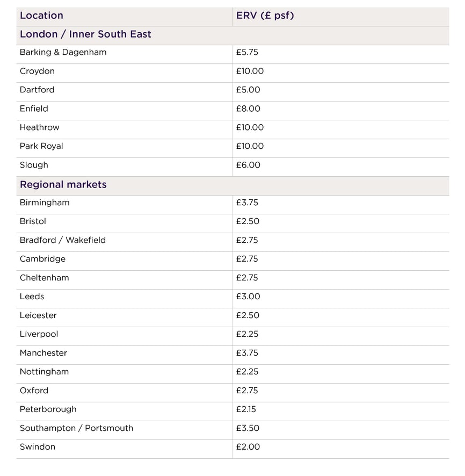Select the Peterborough £2.15 value
The image size is (465, 476).
tap(246, 410)
